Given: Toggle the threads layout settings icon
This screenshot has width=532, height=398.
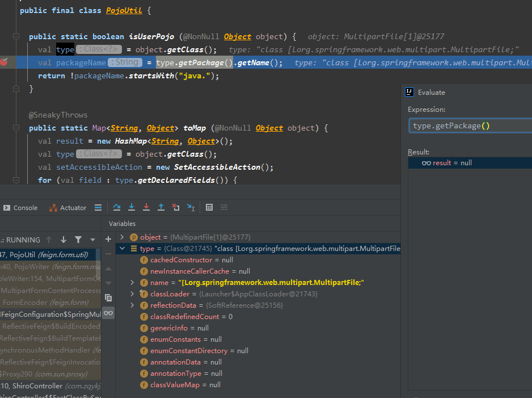Looking at the screenshot, I should coord(98,208).
